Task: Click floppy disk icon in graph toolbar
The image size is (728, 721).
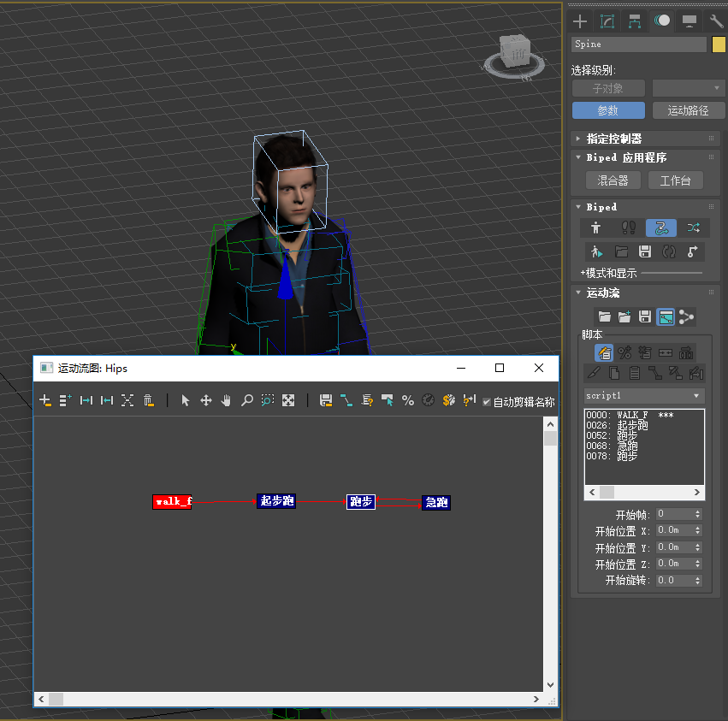Action: (x=326, y=400)
